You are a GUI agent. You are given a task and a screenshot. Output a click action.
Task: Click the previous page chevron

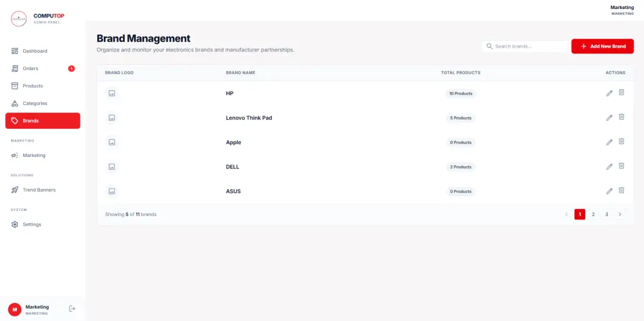(566, 214)
